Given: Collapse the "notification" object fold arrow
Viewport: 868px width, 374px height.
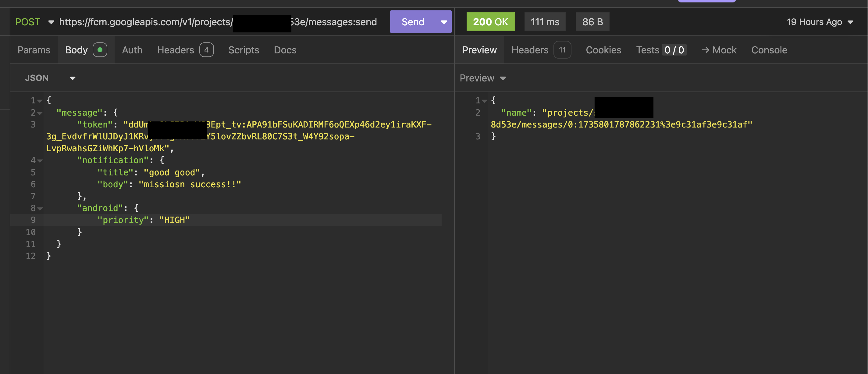Looking at the screenshot, I should click(x=40, y=161).
